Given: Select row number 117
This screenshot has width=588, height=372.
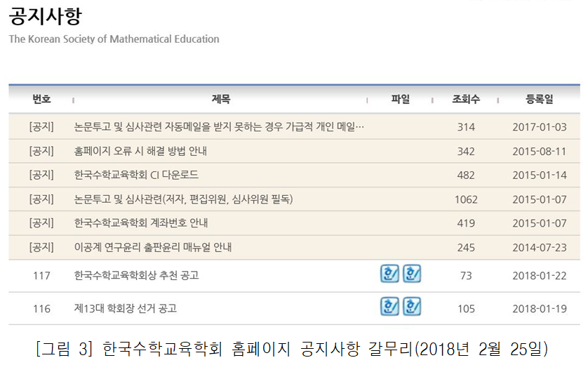Looking at the screenshot, I should 41,276.
